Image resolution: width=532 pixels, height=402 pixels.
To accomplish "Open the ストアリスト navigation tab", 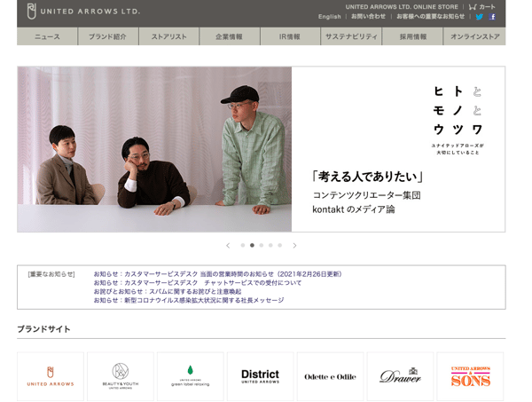I will (x=168, y=36).
